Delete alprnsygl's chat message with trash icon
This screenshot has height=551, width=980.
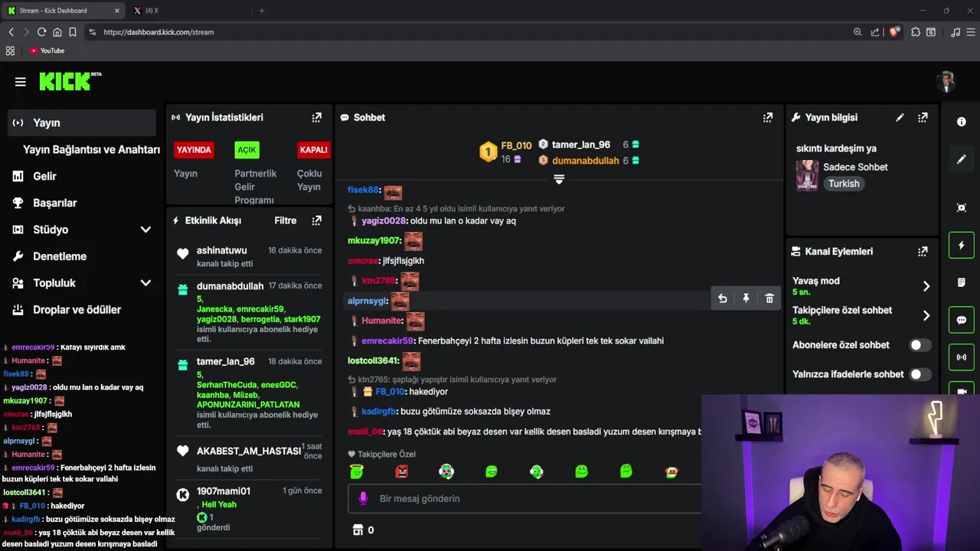click(769, 299)
